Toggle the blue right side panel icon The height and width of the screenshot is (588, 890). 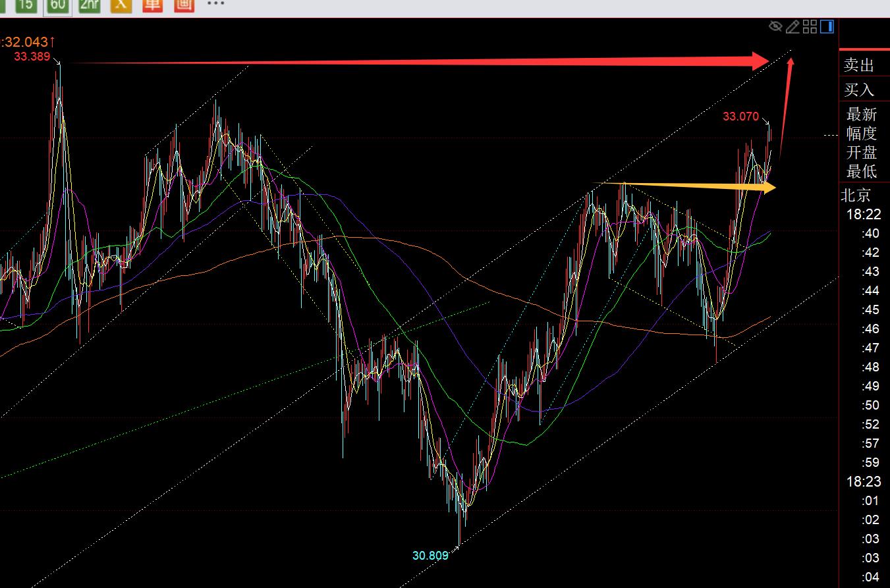click(x=827, y=26)
